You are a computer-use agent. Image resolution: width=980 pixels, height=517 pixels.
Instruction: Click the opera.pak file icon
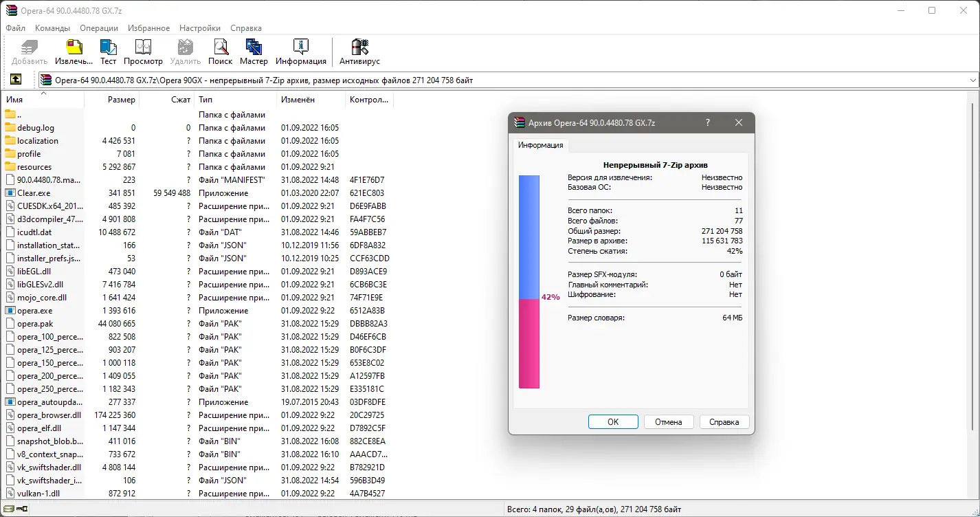click(10, 324)
